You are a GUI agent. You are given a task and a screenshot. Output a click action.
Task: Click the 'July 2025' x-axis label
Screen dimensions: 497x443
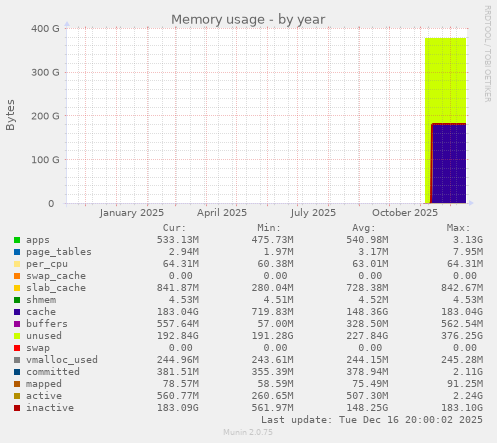tap(313, 213)
